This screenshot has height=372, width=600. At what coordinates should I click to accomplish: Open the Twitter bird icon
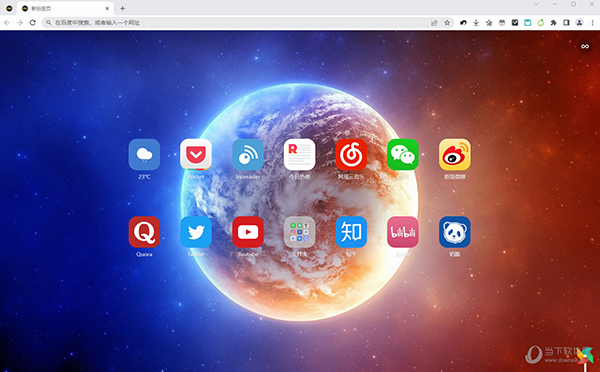click(x=196, y=232)
